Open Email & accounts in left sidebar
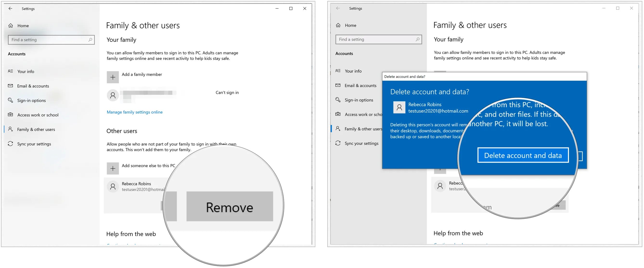The width and height of the screenshot is (644, 268). click(33, 86)
